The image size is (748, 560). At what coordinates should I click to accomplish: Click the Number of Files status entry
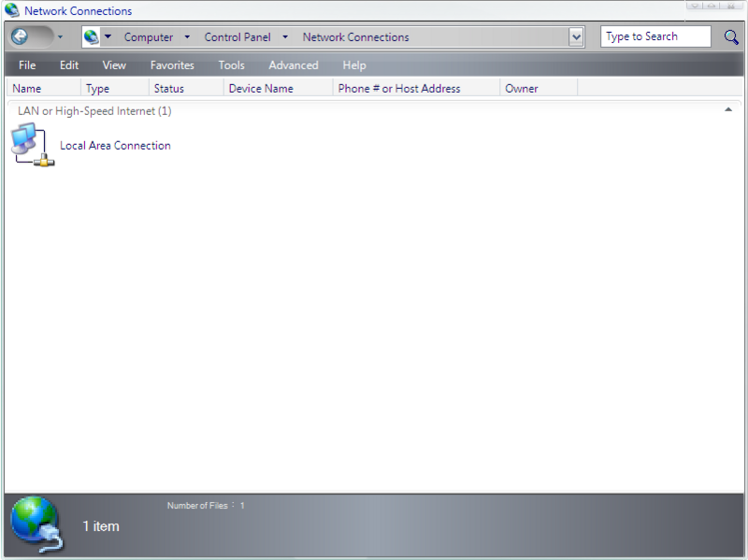tap(206, 506)
